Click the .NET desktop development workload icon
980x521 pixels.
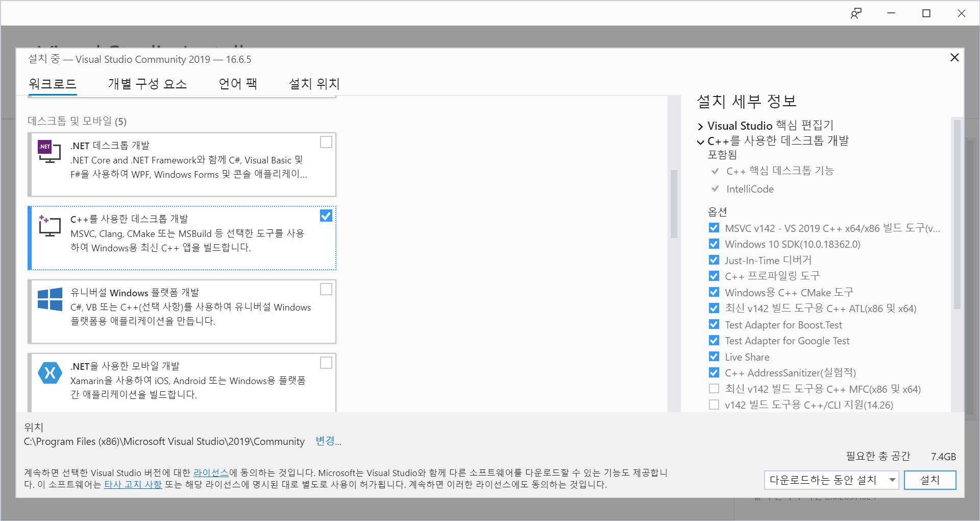tap(50, 151)
